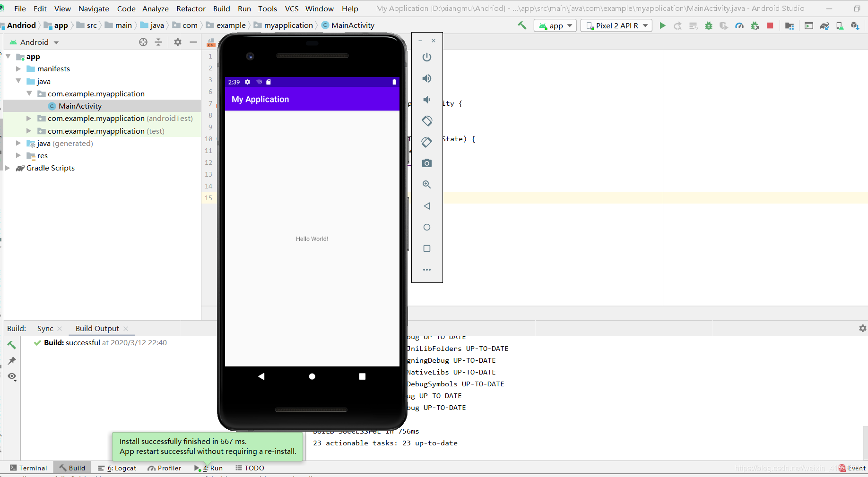Open the Profiler tool window
This screenshot has width=868, height=477.
[x=165, y=468]
